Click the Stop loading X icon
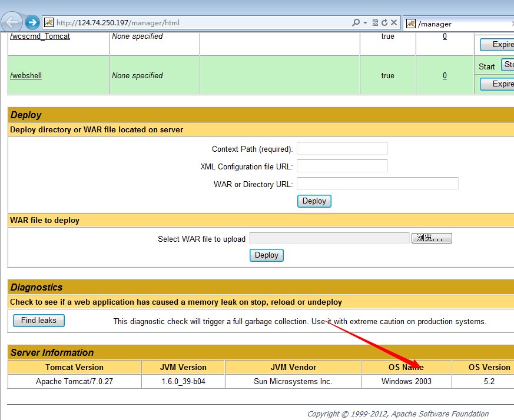This screenshot has width=514, height=420. point(394,22)
